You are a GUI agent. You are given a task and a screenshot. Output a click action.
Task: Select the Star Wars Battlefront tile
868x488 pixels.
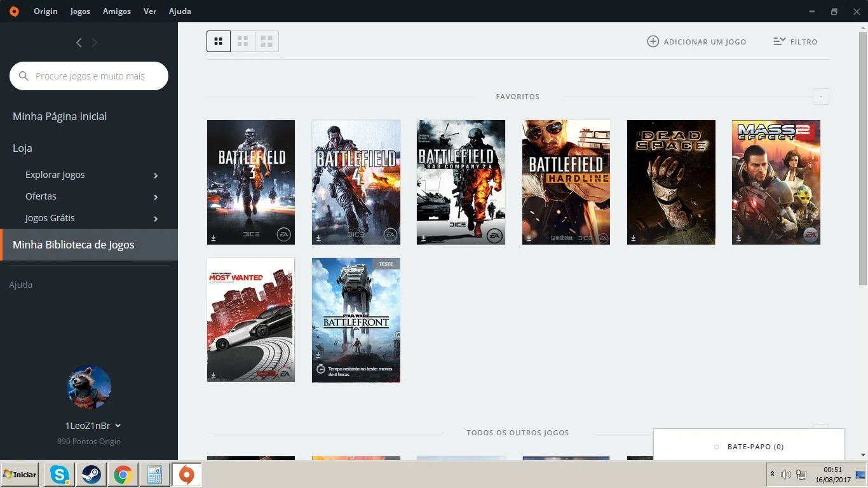356,320
